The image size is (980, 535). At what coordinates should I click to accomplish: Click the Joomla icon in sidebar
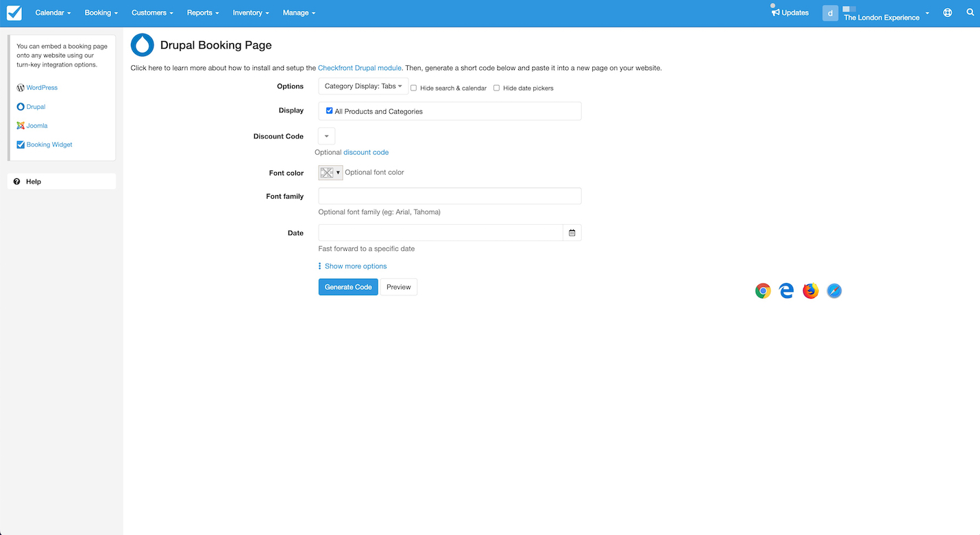(x=21, y=125)
